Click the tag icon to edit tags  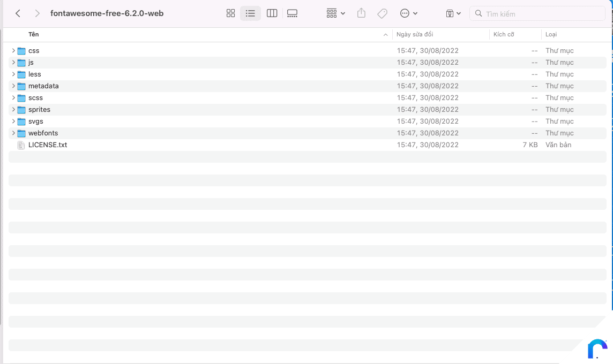[383, 14]
